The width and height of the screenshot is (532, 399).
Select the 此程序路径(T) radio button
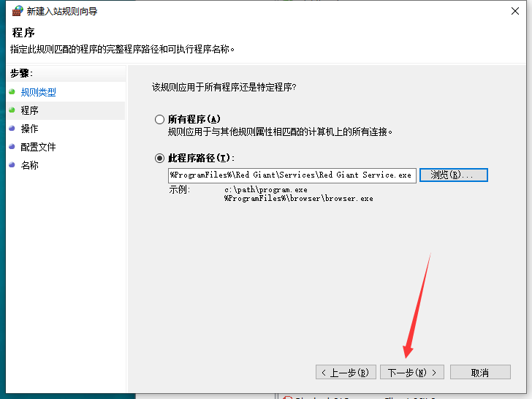pos(160,158)
